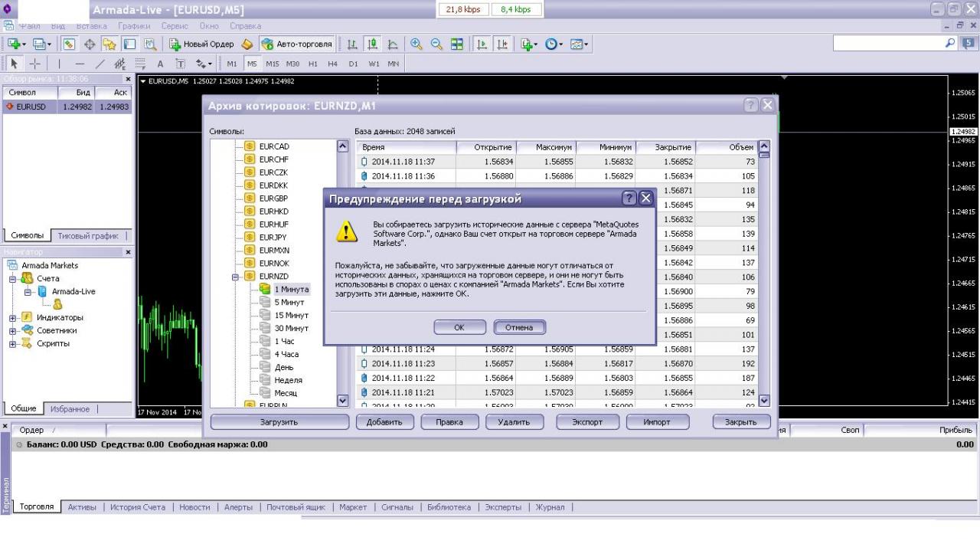Zoom out on the chart
This screenshot has width=980, height=554.
point(436,44)
